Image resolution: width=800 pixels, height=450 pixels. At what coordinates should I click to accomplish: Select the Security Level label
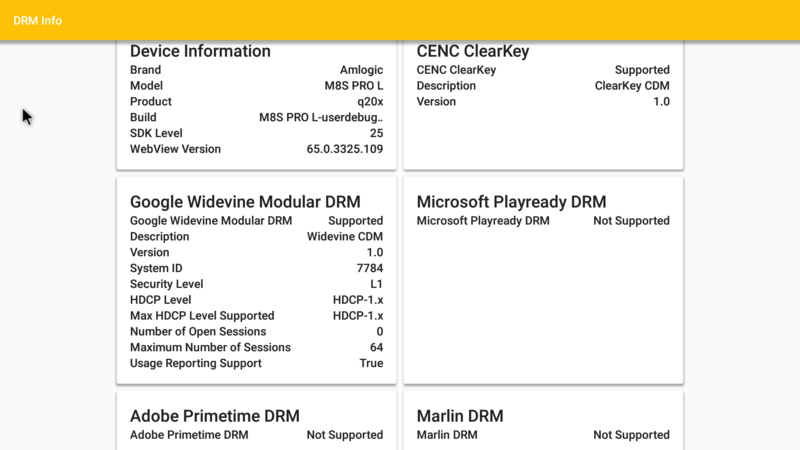[166, 284]
